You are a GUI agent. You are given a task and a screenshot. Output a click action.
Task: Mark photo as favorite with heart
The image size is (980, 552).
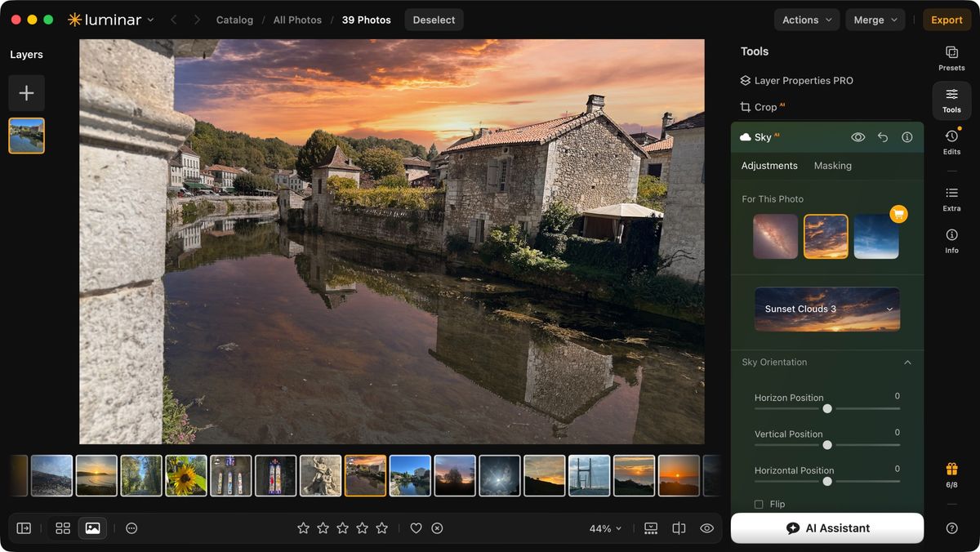(x=416, y=528)
